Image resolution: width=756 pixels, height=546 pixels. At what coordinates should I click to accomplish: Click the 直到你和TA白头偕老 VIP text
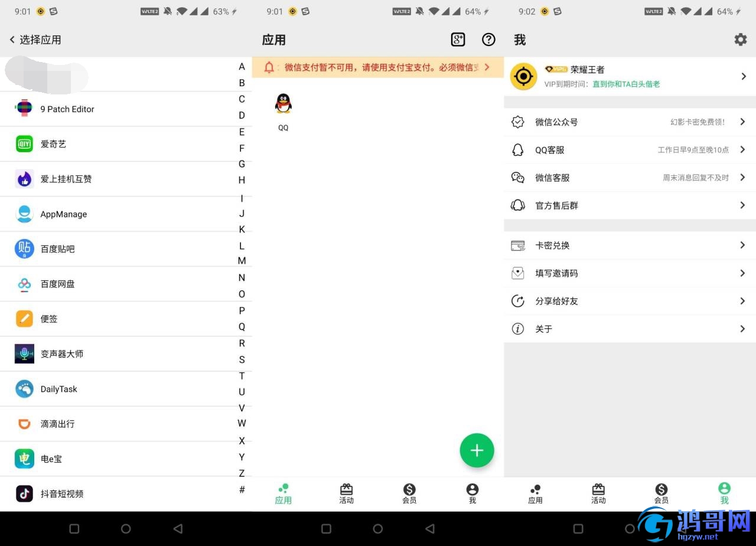(x=626, y=84)
